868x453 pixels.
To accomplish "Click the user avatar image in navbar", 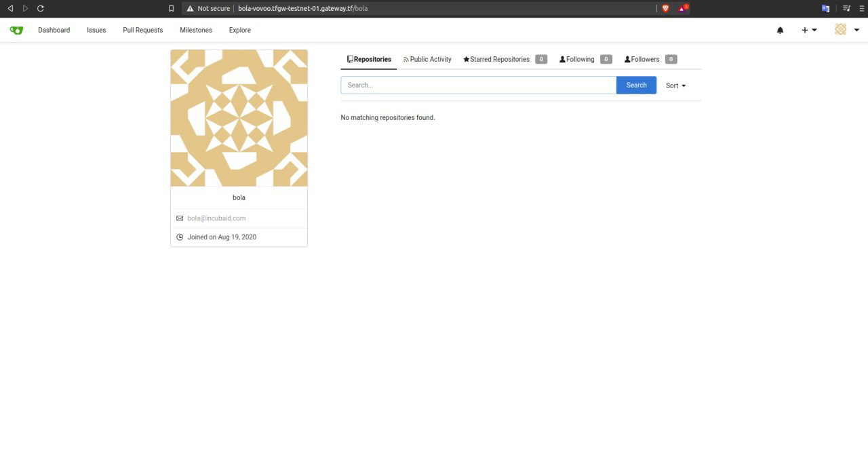I will click(x=840, y=29).
